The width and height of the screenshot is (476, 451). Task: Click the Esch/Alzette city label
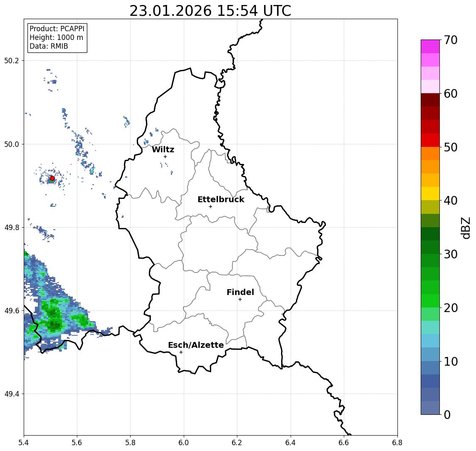pos(196,345)
